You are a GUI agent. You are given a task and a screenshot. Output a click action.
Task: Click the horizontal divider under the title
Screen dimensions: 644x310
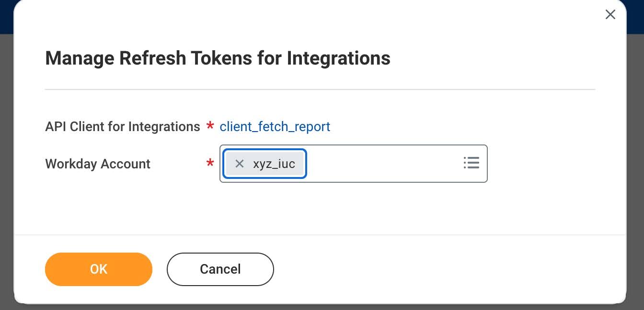(x=320, y=89)
